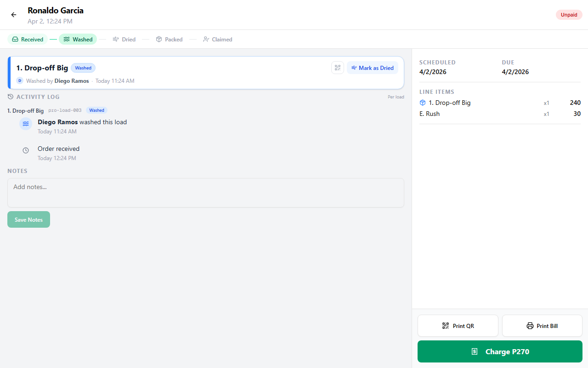Click the wave icon in activity log
Image resolution: width=588 pixels, height=368 pixels.
click(26, 124)
